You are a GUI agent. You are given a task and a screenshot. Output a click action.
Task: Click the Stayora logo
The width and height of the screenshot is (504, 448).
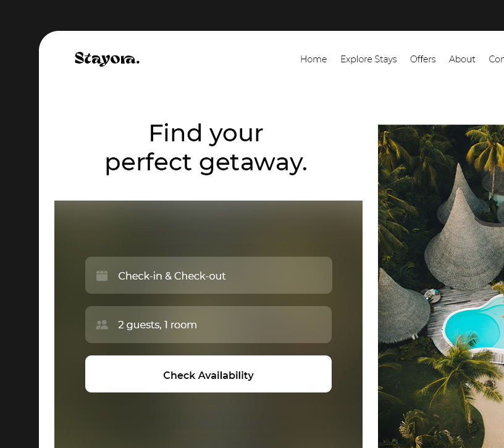107,59
